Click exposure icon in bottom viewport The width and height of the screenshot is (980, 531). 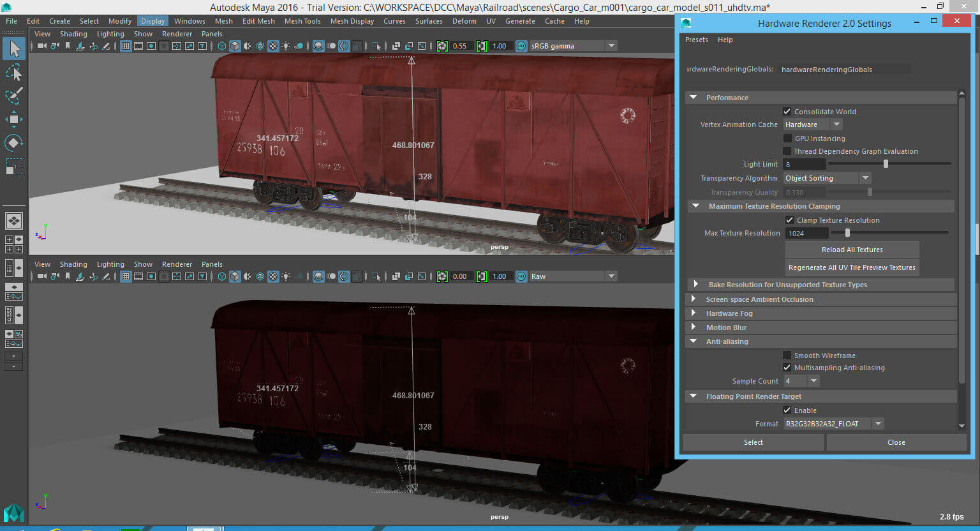point(442,276)
